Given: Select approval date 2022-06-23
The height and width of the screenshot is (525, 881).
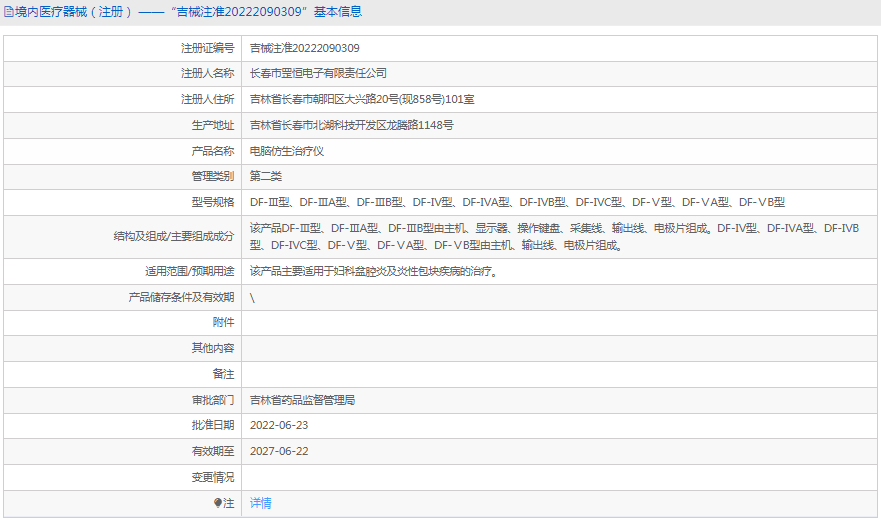Looking at the screenshot, I should point(279,426).
